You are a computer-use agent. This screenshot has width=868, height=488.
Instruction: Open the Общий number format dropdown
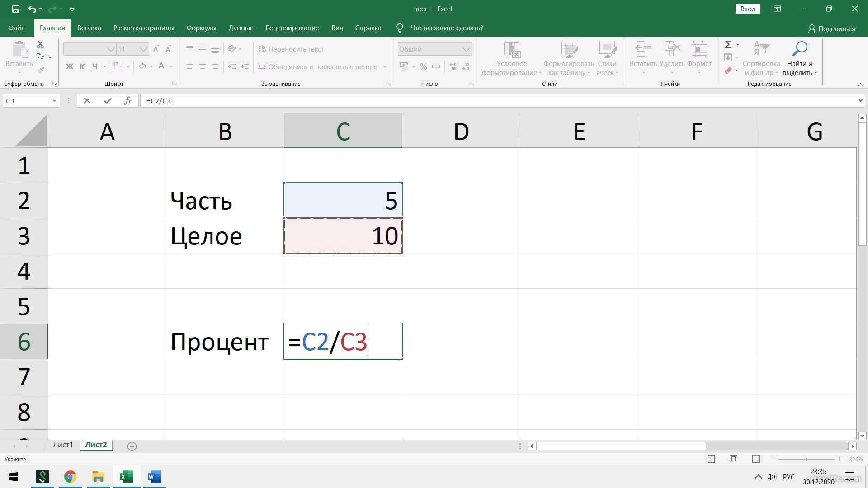point(466,49)
